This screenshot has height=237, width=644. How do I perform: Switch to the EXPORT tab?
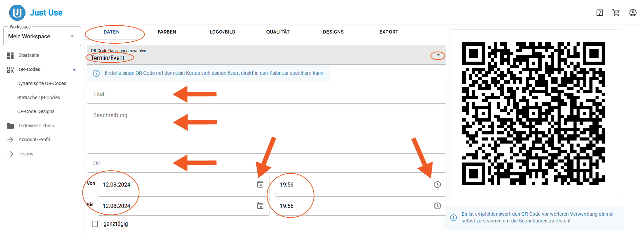(389, 32)
